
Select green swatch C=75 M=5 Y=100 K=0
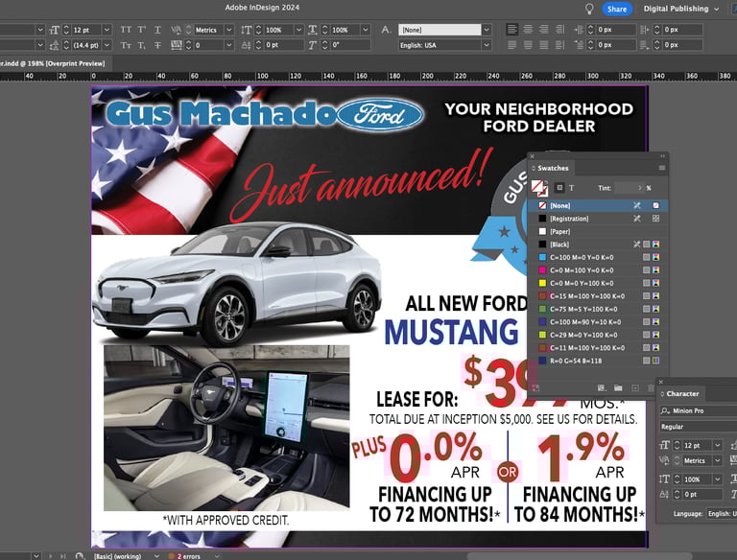pyautogui.click(x=598, y=309)
